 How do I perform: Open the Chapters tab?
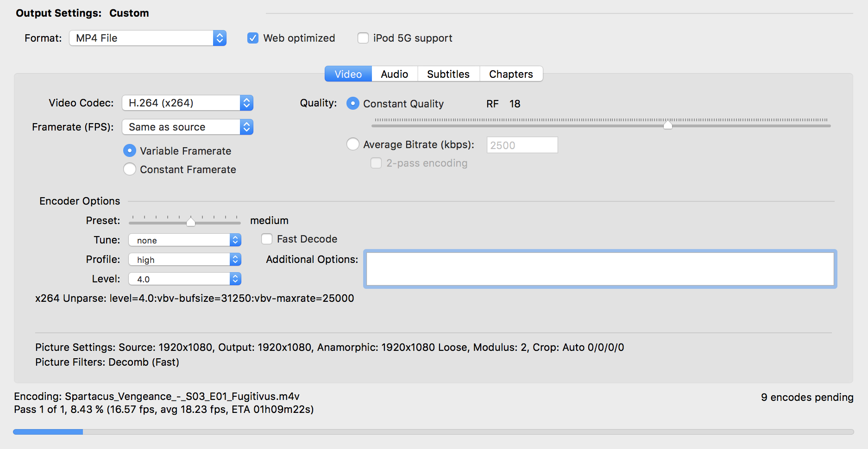pyautogui.click(x=511, y=74)
